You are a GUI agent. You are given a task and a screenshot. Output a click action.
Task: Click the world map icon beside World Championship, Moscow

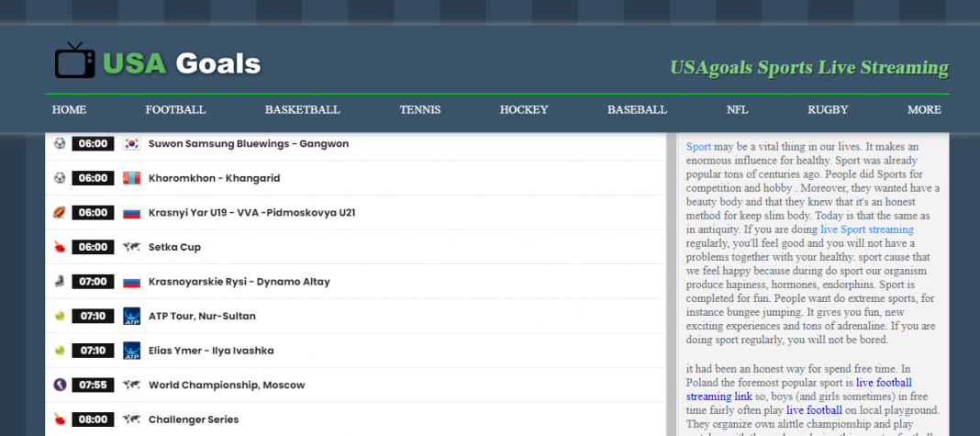point(132,385)
